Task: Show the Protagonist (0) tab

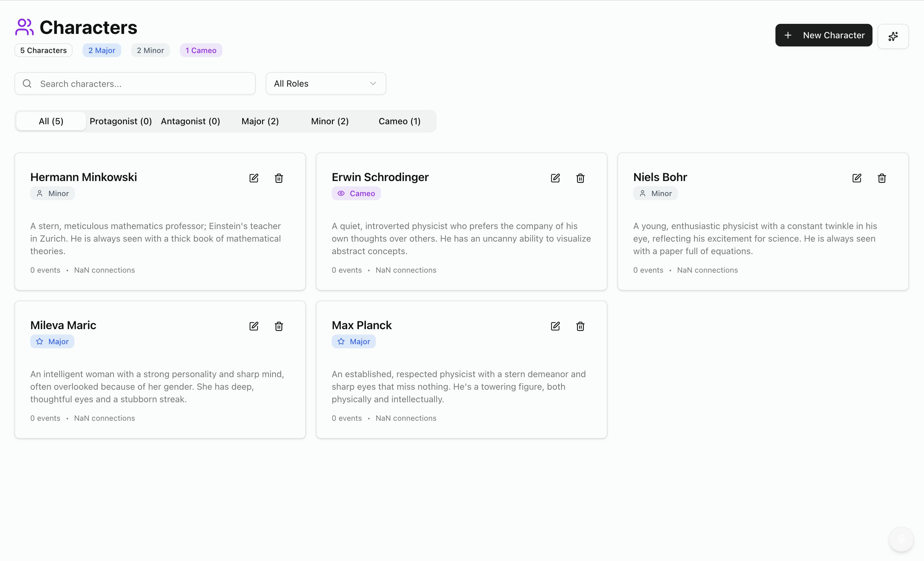Action: coord(120,121)
